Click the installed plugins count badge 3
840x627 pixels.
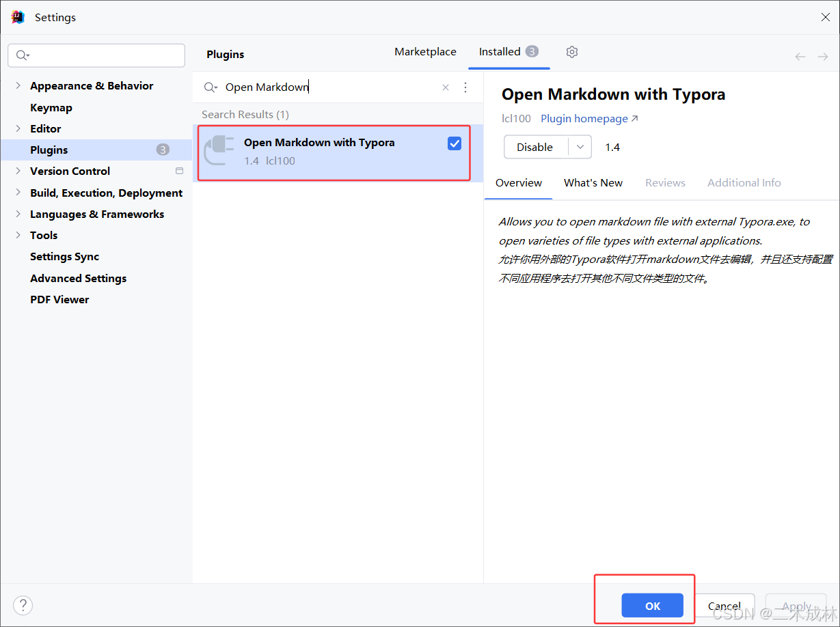click(x=532, y=51)
